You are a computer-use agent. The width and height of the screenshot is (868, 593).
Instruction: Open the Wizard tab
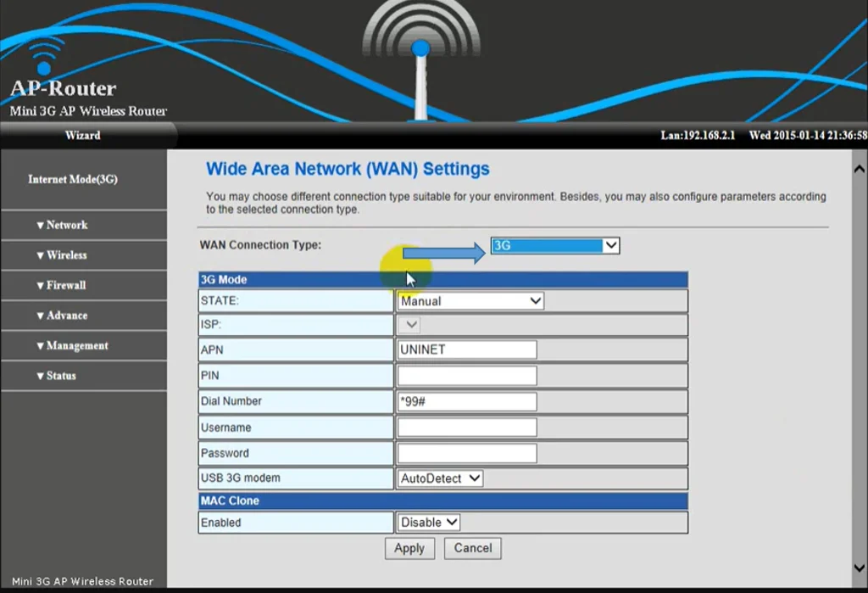pos(82,136)
